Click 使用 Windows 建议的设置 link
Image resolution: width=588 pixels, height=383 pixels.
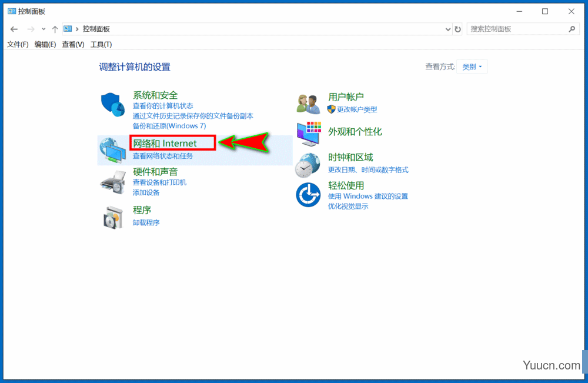367,196
